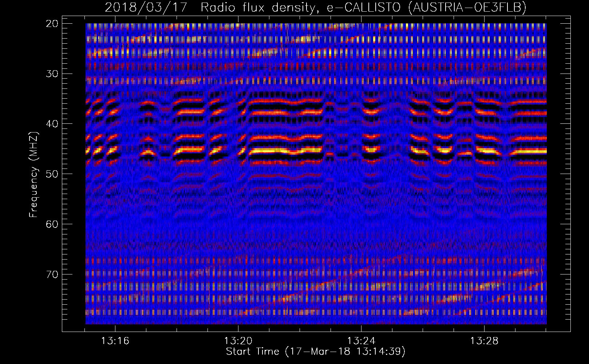
Task: Click the '13:16' time tick label
Action: pyautogui.click(x=115, y=341)
